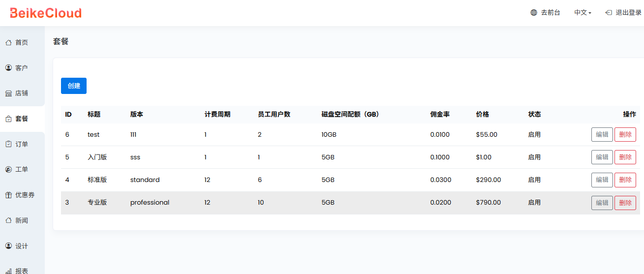This screenshot has width=644, height=274.
Task: Edit the test plan row
Action: tap(602, 134)
